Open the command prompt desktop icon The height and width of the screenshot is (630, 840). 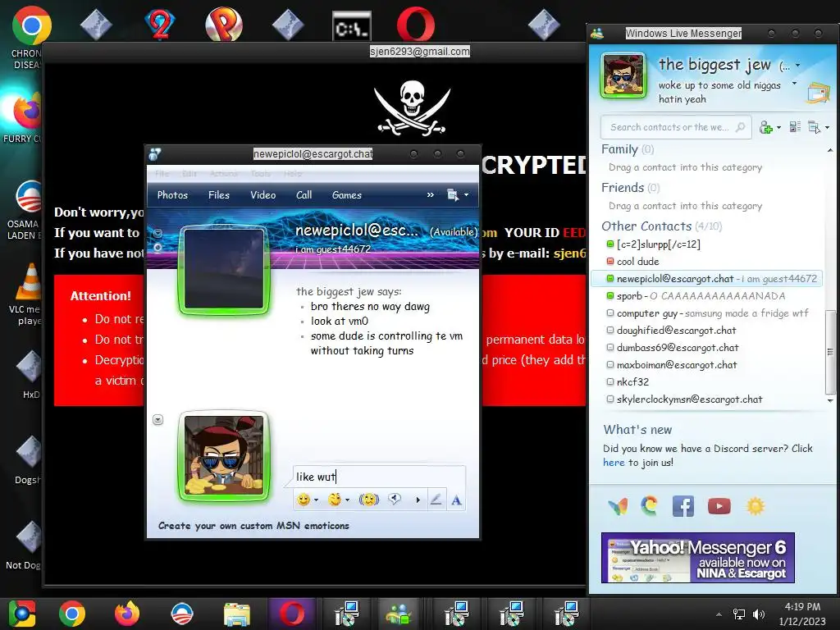coord(351,27)
